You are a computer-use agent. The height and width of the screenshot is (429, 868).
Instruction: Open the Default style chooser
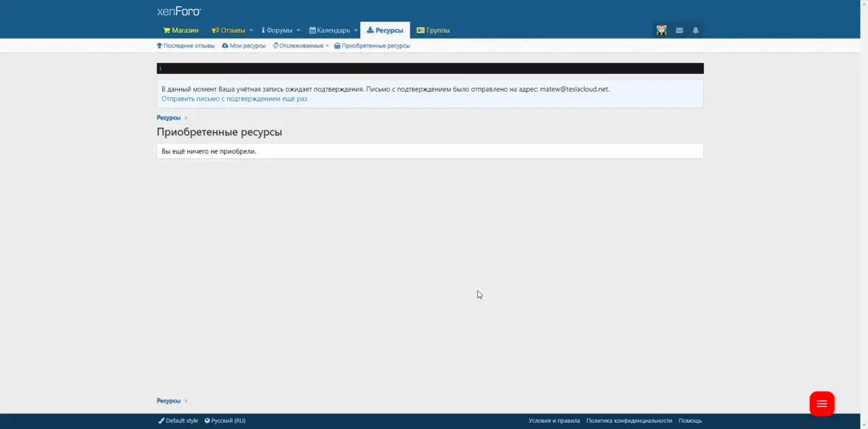click(178, 421)
